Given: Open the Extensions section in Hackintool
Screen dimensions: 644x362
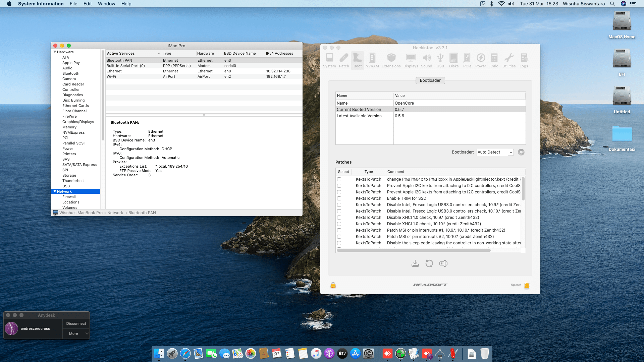Looking at the screenshot, I should (391, 61).
